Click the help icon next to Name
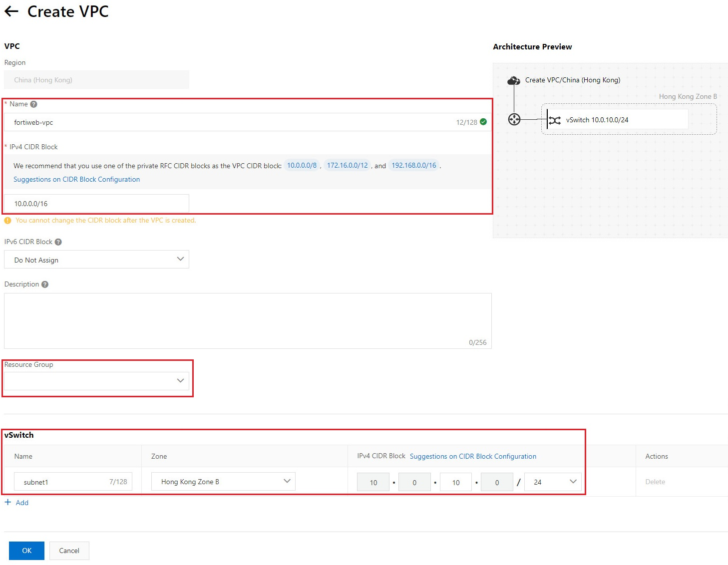This screenshot has width=728, height=565. coord(33,104)
